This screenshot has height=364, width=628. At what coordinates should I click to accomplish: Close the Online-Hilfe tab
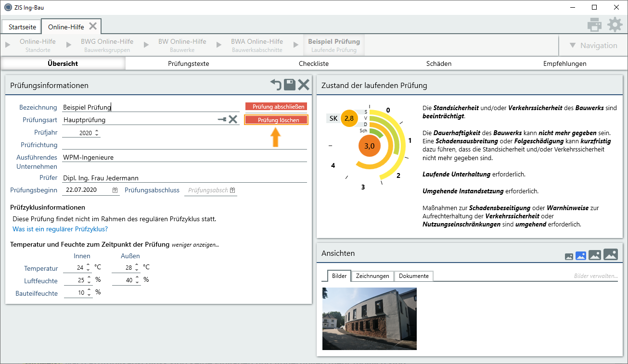click(x=93, y=26)
